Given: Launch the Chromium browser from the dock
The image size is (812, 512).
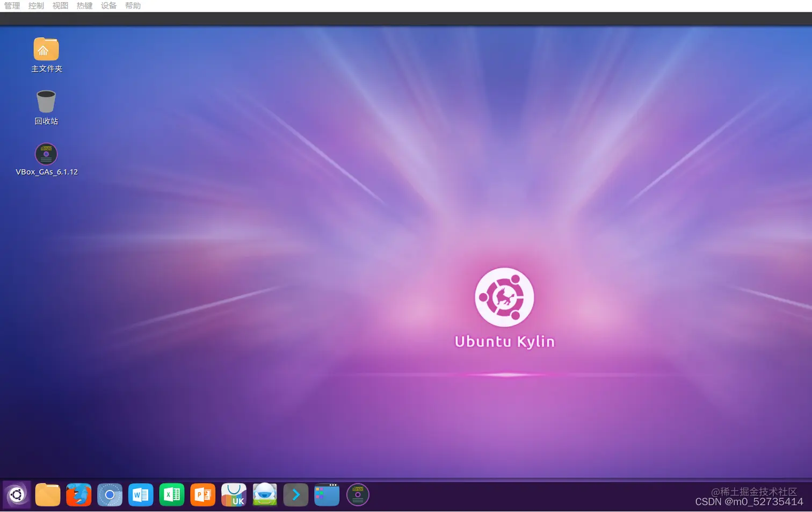Looking at the screenshot, I should point(110,495).
